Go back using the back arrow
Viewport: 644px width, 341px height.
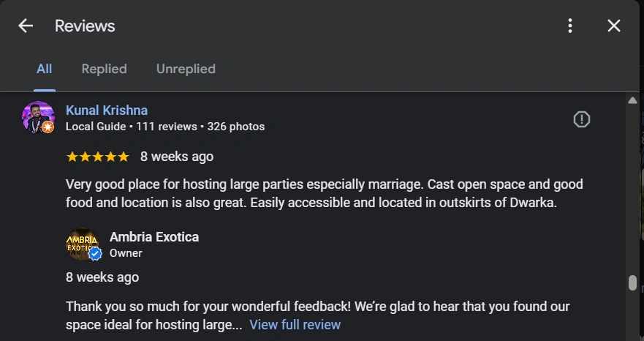pos(26,26)
